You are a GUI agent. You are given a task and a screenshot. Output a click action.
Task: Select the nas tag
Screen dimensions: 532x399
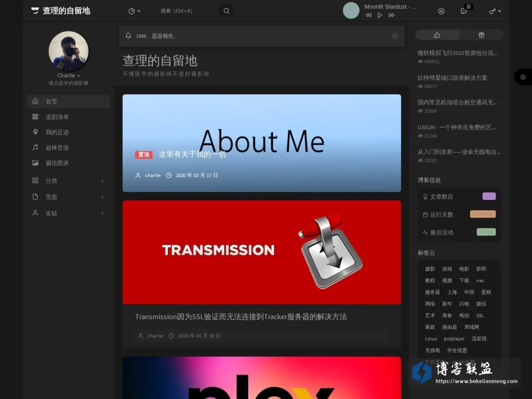(x=480, y=281)
